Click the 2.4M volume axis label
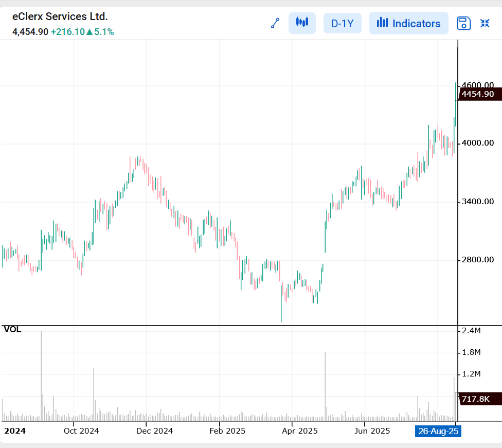 [471, 331]
